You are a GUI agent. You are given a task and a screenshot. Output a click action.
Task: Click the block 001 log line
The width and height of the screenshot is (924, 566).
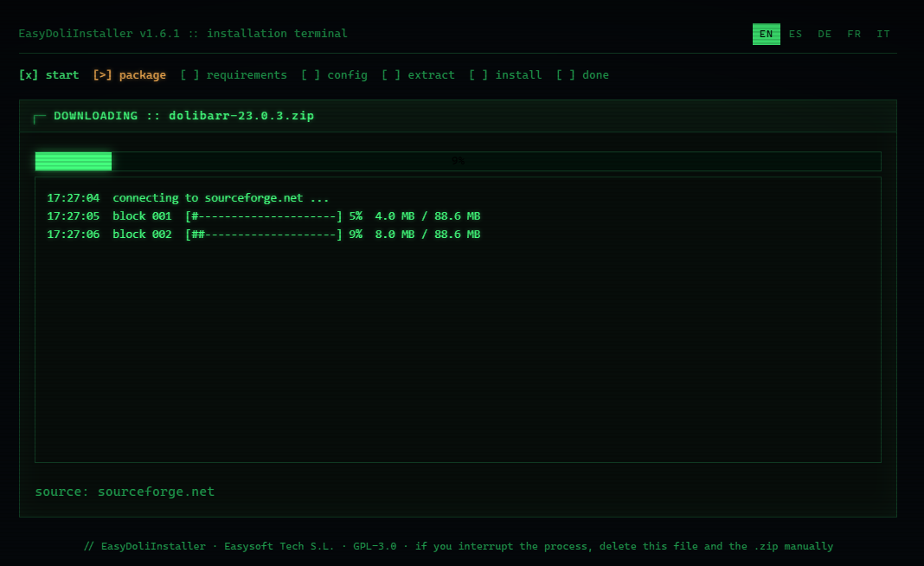click(263, 216)
